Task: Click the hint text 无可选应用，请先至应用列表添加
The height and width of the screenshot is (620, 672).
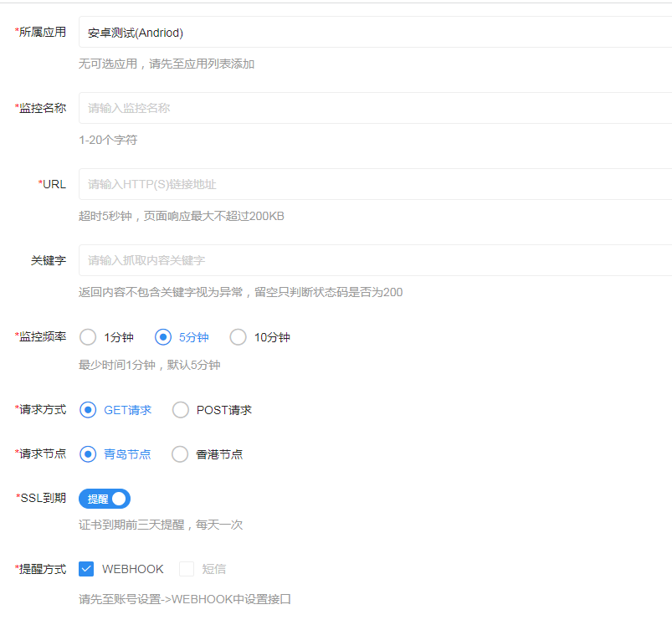Action: point(167,64)
